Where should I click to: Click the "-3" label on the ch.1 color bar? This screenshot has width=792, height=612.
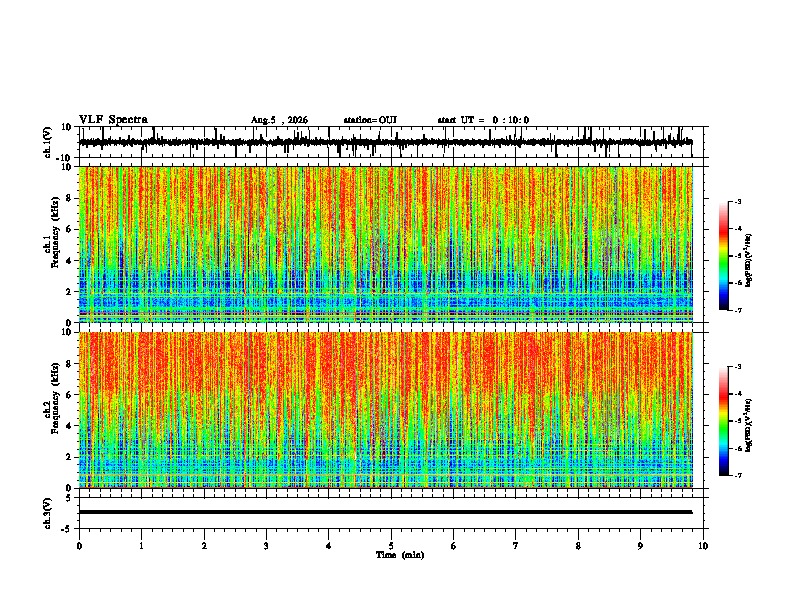click(738, 201)
